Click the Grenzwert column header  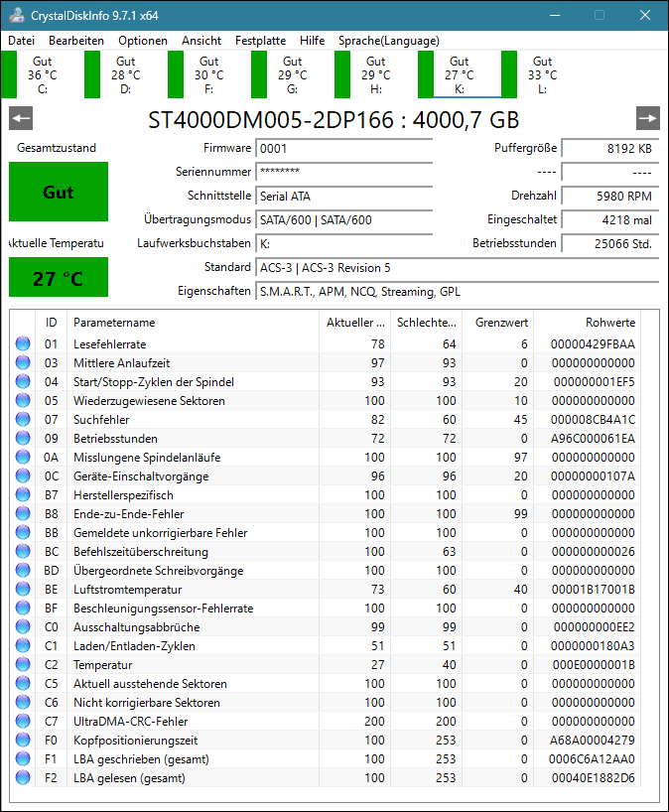tap(497, 322)
